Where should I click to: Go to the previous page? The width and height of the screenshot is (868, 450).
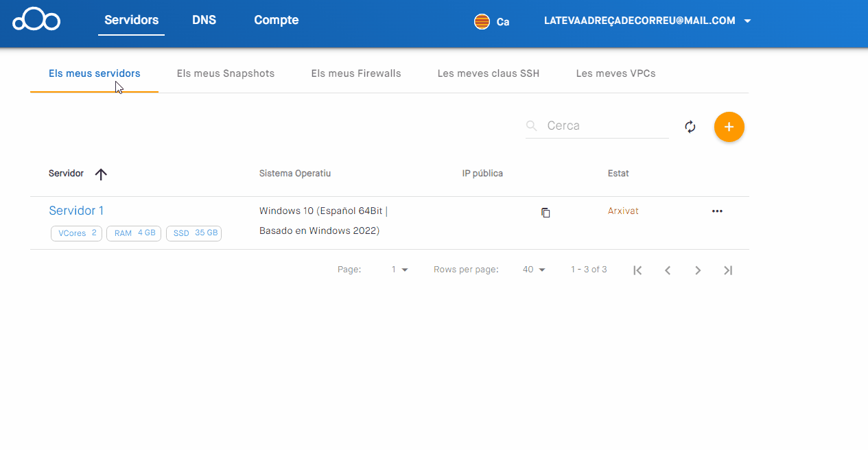click(668, 270)
